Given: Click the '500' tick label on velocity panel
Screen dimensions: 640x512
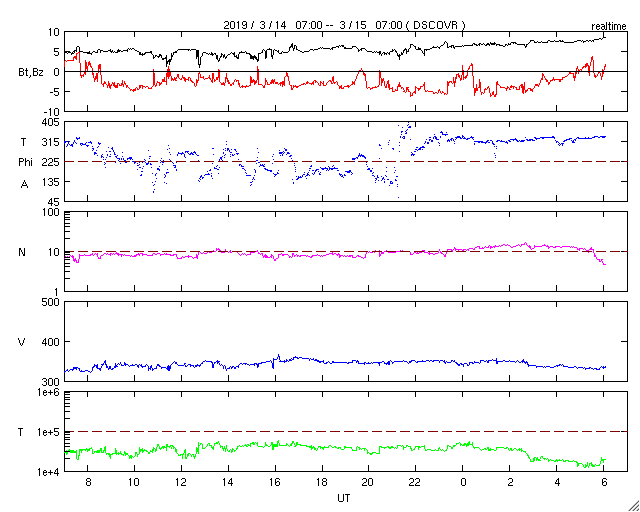Looking at the screenshot, I should pos(51,303).
